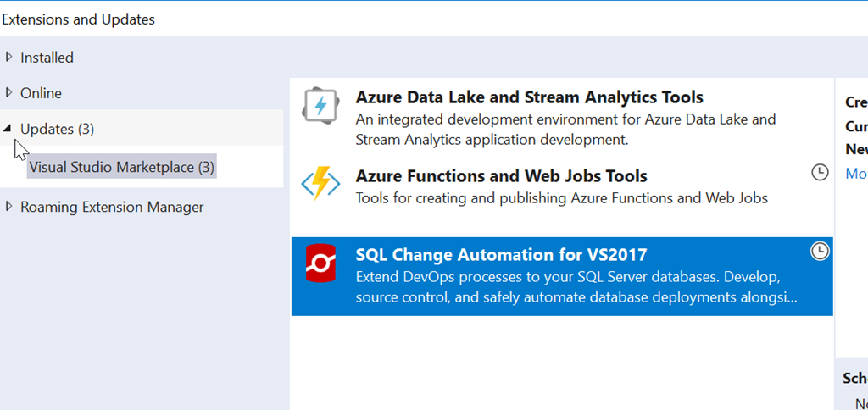Click Azure Functions description about publishing
Image resolution: width=868 pixels, height=410 pixels.
coord(561,198)
